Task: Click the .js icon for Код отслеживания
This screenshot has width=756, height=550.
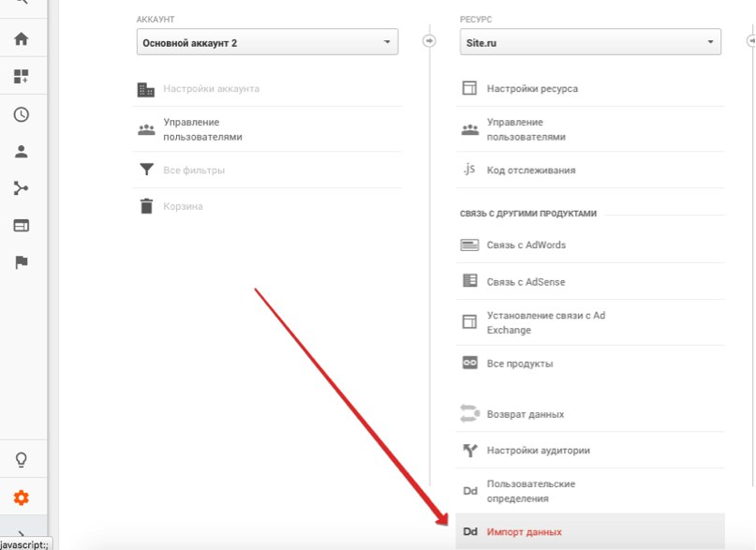Action: pyautogui.click(x=469, y=169)
